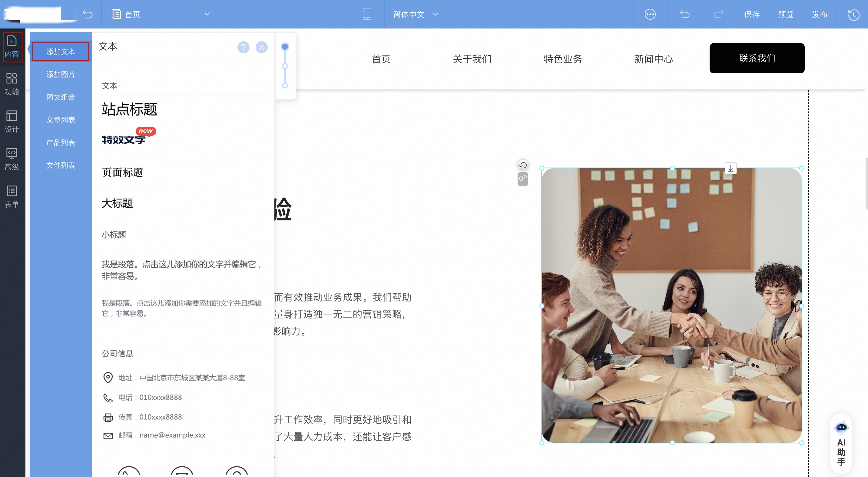The width and height of the screenshot is (868, 477).
Task: Click the top dot of vertical slider
Action: click(x=285, y=47)
